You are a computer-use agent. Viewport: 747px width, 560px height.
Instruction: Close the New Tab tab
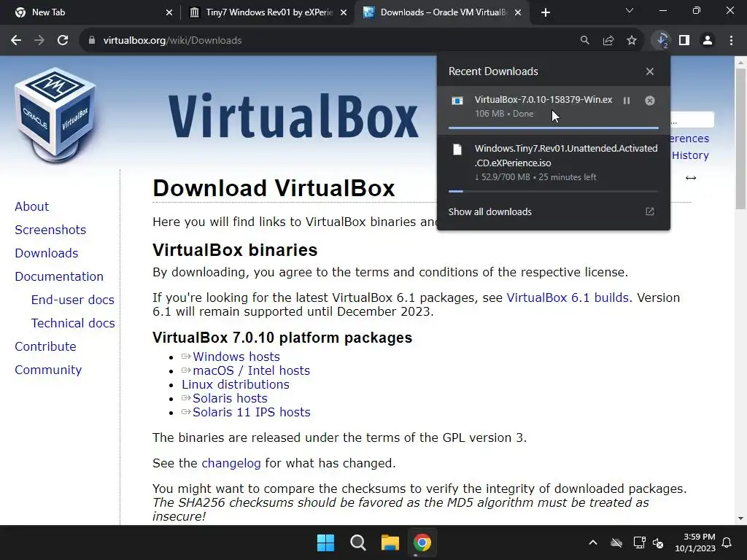169,12
